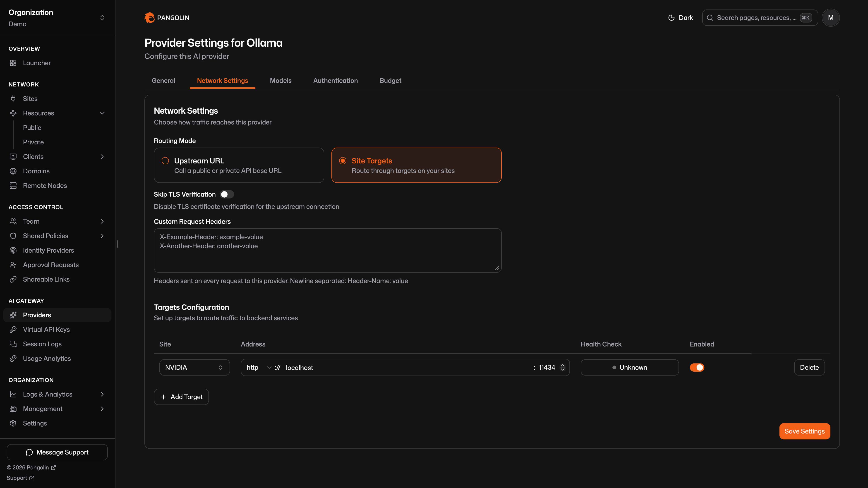Select the Upstream URL radio option
The width and height of the screenshot is (868, 488).
(x=165, y=161)
